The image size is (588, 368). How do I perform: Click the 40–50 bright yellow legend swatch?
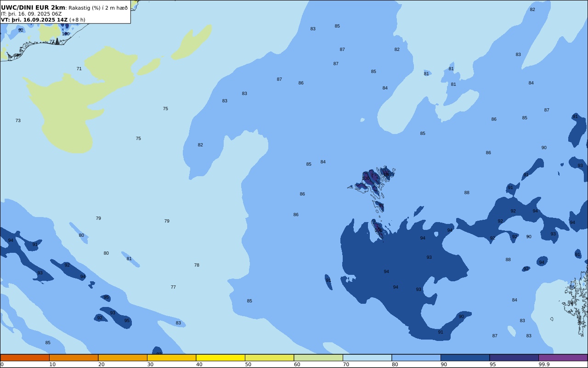click(x=220, y=357)
